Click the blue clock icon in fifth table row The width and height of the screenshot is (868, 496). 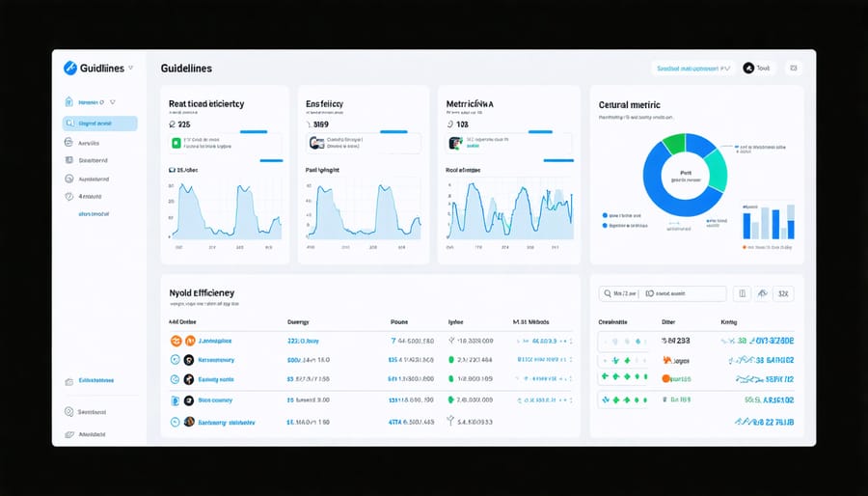[175, 422]
